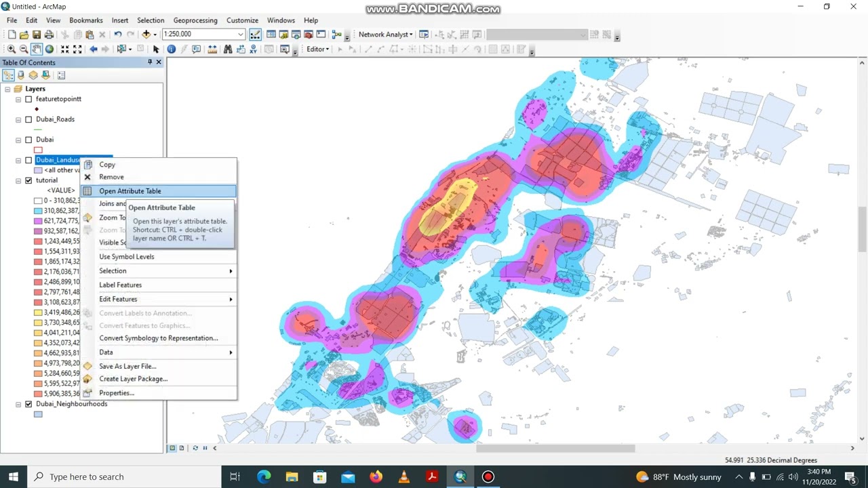The width and height of the screenshot is (868, 488).
Task: Open the Network Analyst dropdown
Action: pos(387,35)
